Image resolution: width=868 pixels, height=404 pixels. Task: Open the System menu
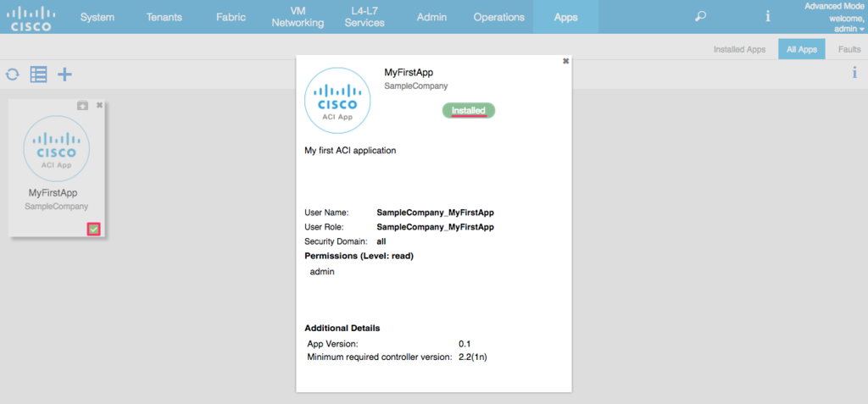97,17
